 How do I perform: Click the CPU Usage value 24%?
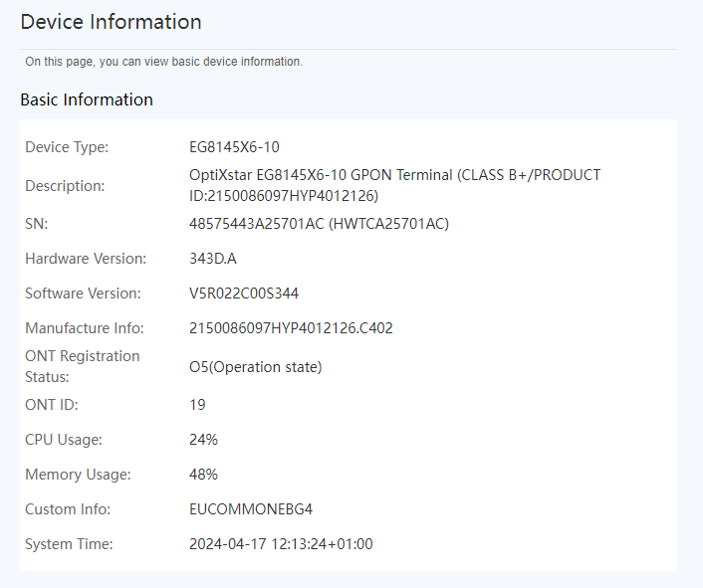203,440
